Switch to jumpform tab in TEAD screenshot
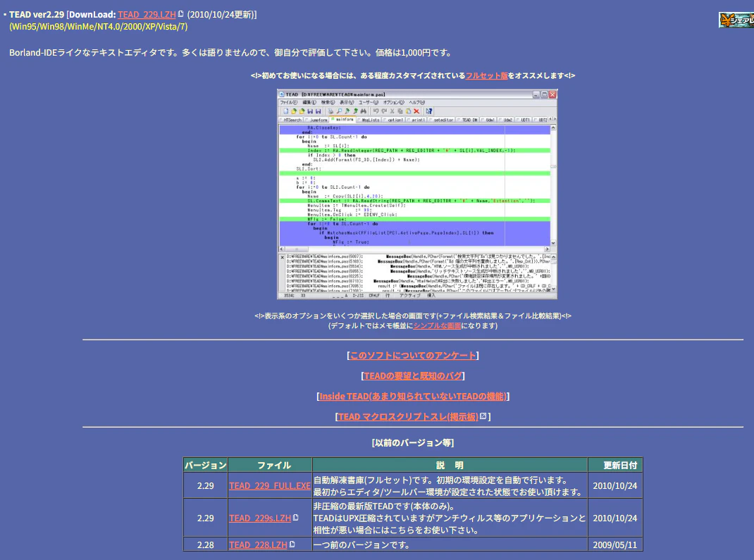 [x=316, y=120]
